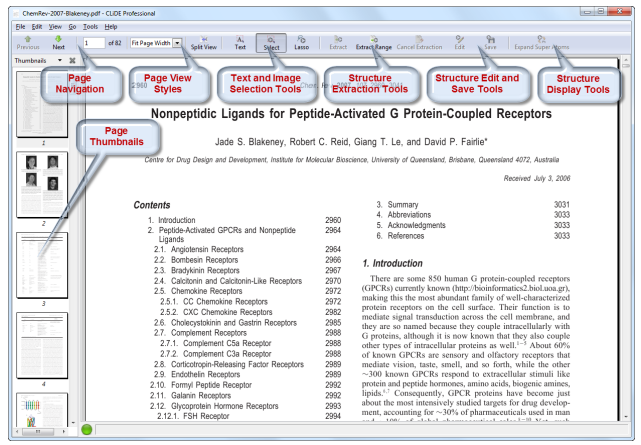Click the 'Contents' heading
This screenshot has height=445, width=641.
coord(152,205)
